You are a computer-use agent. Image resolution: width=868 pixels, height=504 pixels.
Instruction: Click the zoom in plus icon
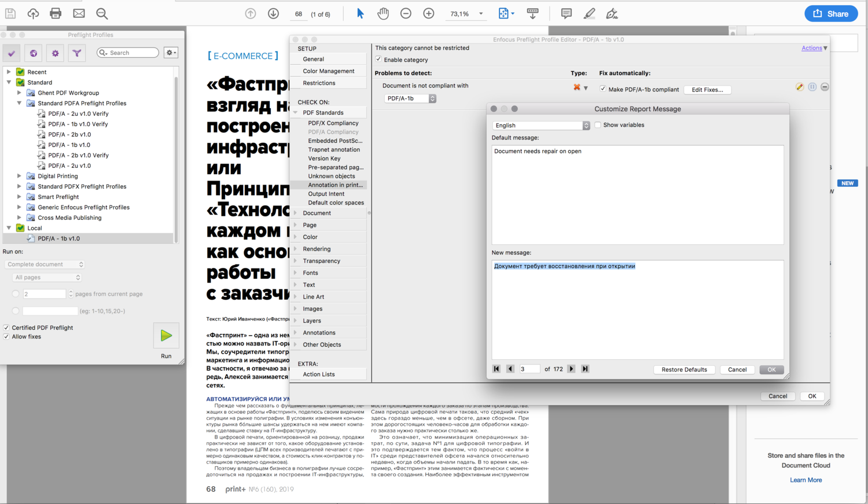[x=429, y=13]
